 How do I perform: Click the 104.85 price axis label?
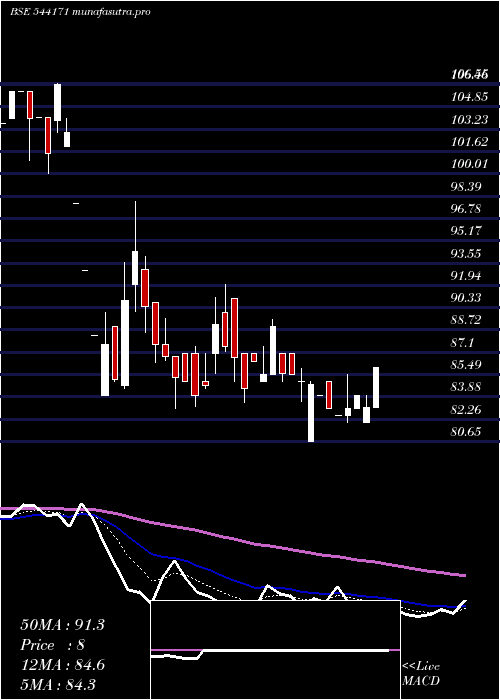[469, 97]
